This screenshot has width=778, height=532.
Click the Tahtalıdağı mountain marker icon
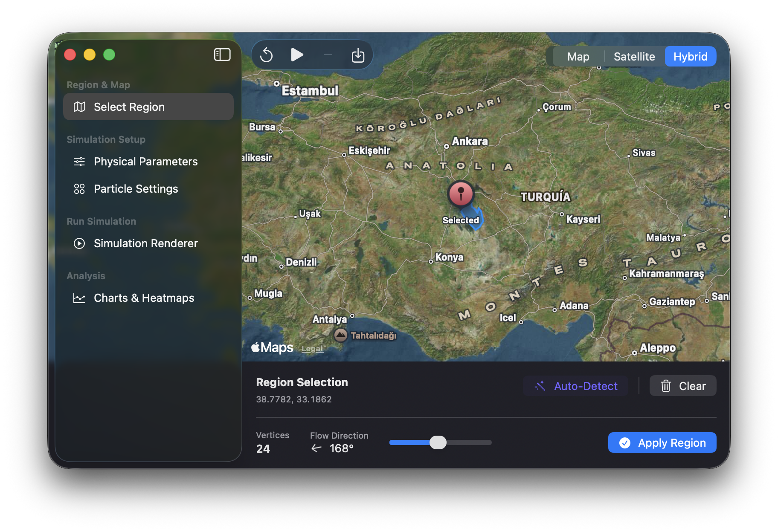(340, 335)
